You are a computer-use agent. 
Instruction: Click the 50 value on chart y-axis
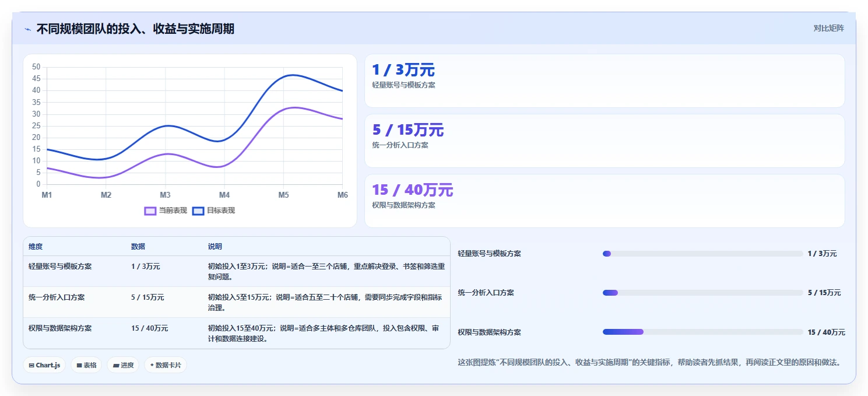pyautogui.click(x=36, y=67)
